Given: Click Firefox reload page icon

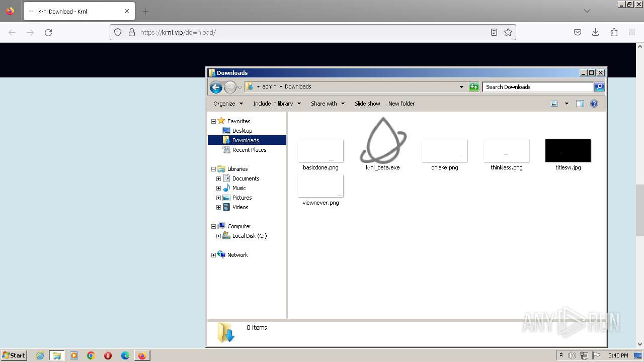Looking at the screenshot, I should pos(48,32).
